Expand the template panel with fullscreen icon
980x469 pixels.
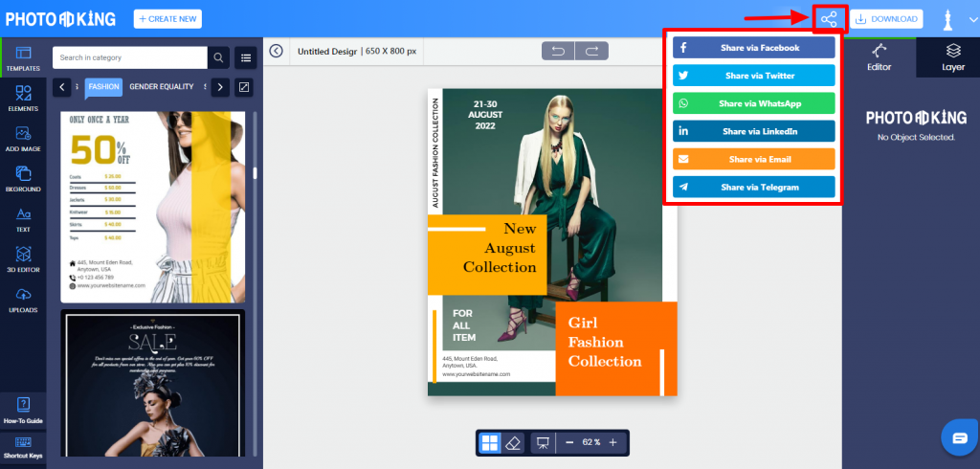244,87
